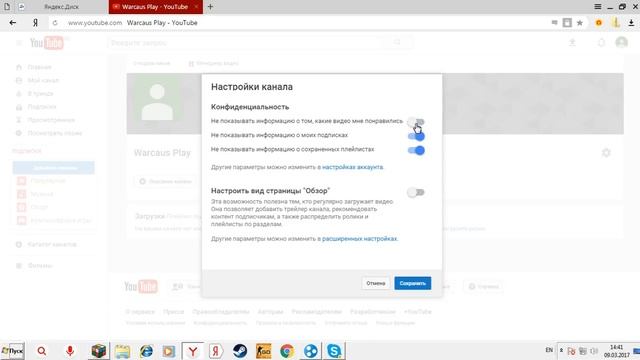Toggle hiding information about my subscriptions
Screen dimensions: 640x360
[x=416, y=136]
